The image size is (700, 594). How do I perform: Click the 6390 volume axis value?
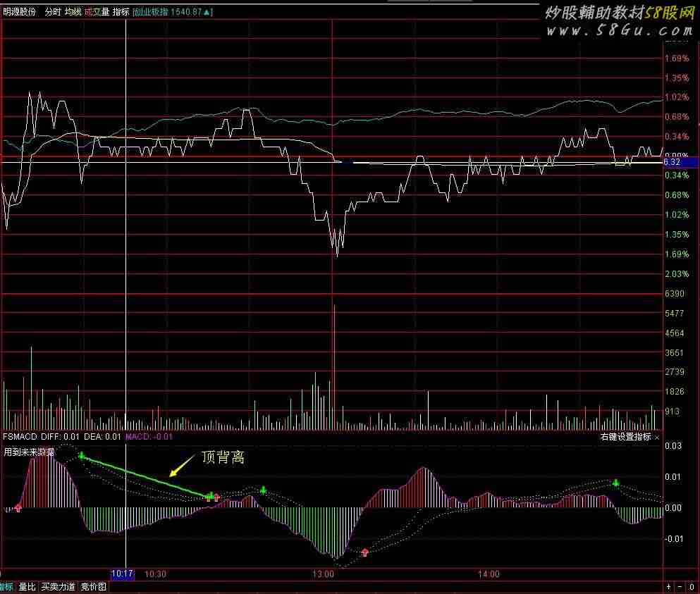tap(674, 294)
